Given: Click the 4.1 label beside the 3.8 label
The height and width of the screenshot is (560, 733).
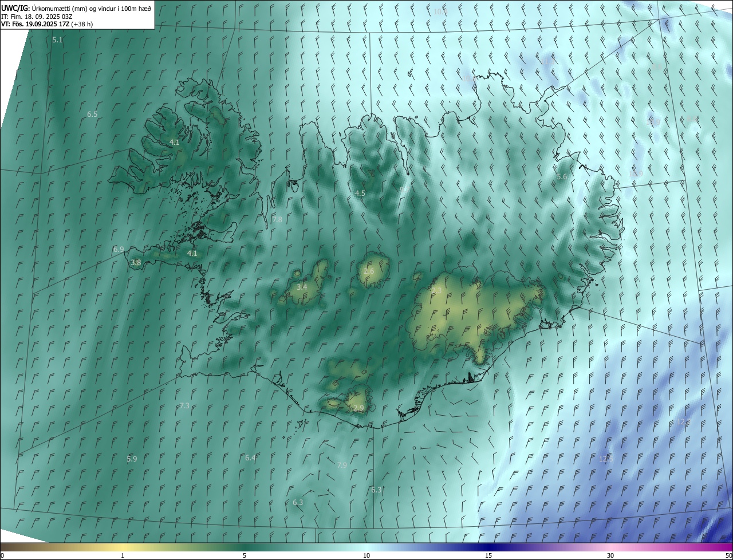Looking at the screenshot, I should point(192,253).
